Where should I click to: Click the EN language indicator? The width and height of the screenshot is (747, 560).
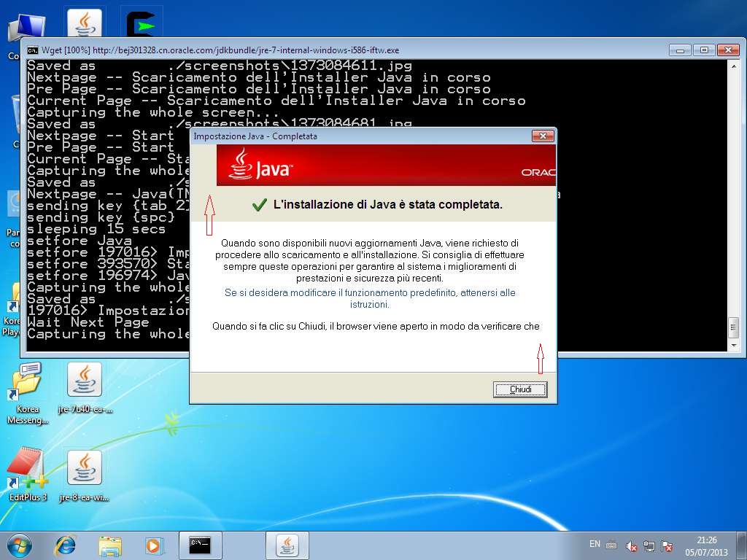[x=595, y=544]
